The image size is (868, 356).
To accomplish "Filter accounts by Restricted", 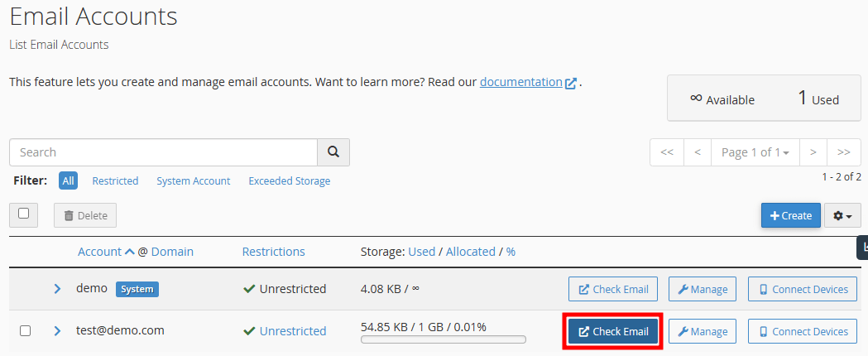I will [115, 180].
